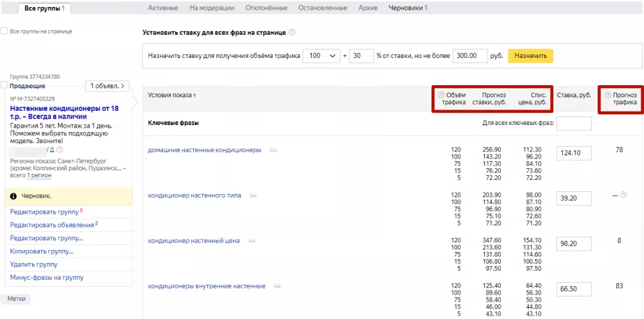This screenshot has height=319, width=644.
Task: Open ellipsis menu for 'кондиционер настенный цена'
Action: tap(252, 241)
